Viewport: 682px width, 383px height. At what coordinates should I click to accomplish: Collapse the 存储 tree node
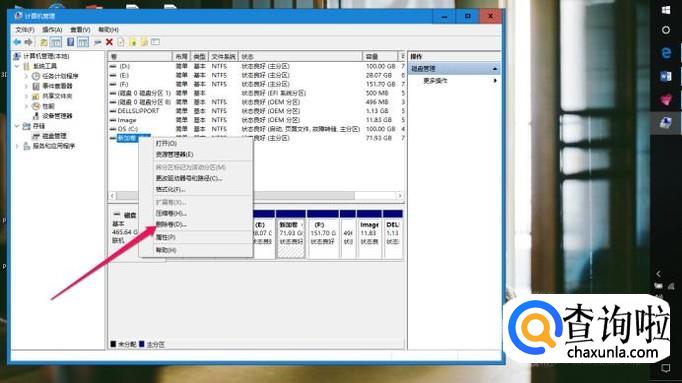point(17,126)
